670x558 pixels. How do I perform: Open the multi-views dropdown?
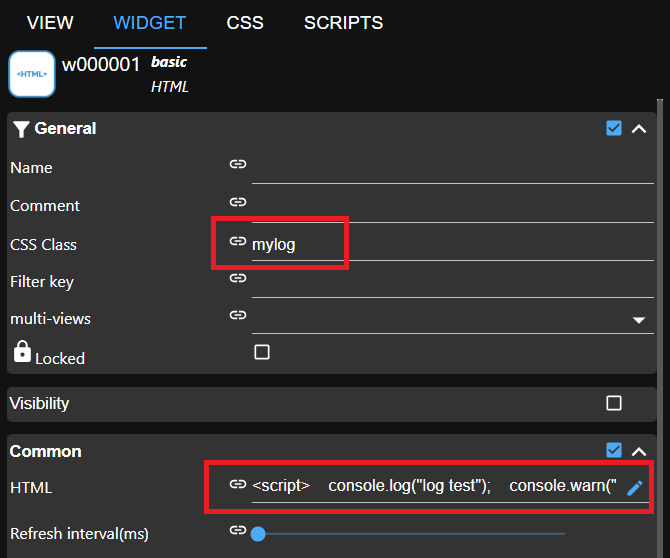click(639, 321)
